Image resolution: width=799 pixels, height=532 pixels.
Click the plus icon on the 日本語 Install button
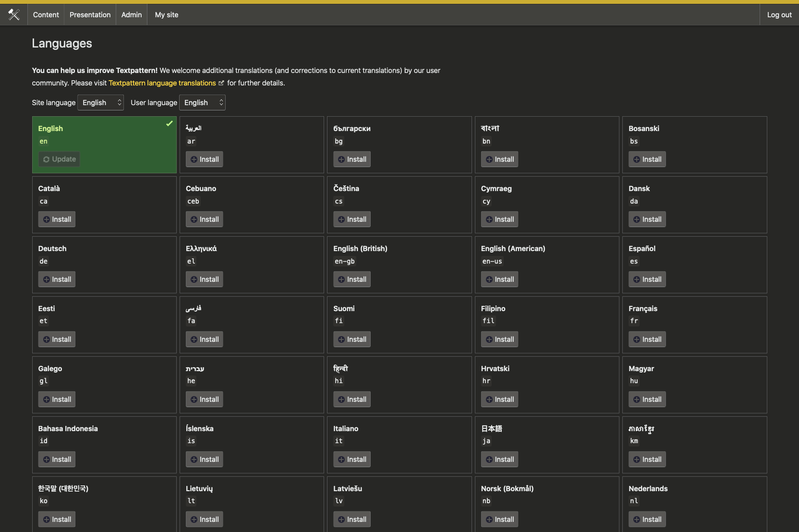tap(489, 459)
